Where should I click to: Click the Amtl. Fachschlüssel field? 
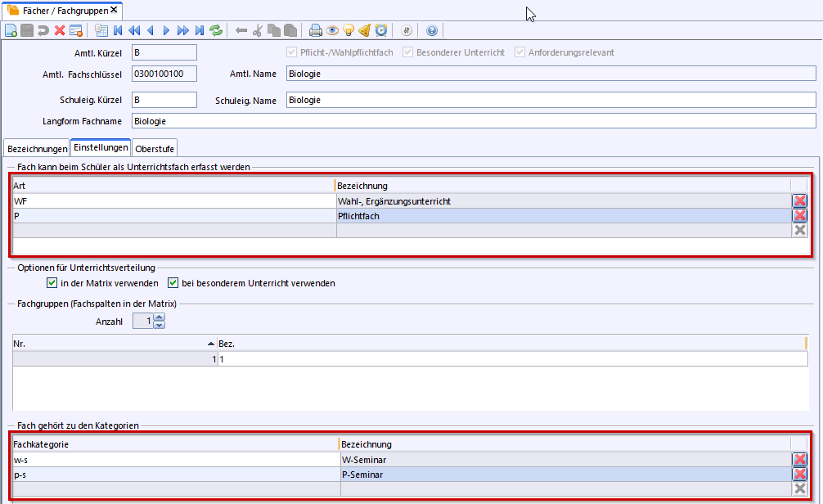coord(164,74)
